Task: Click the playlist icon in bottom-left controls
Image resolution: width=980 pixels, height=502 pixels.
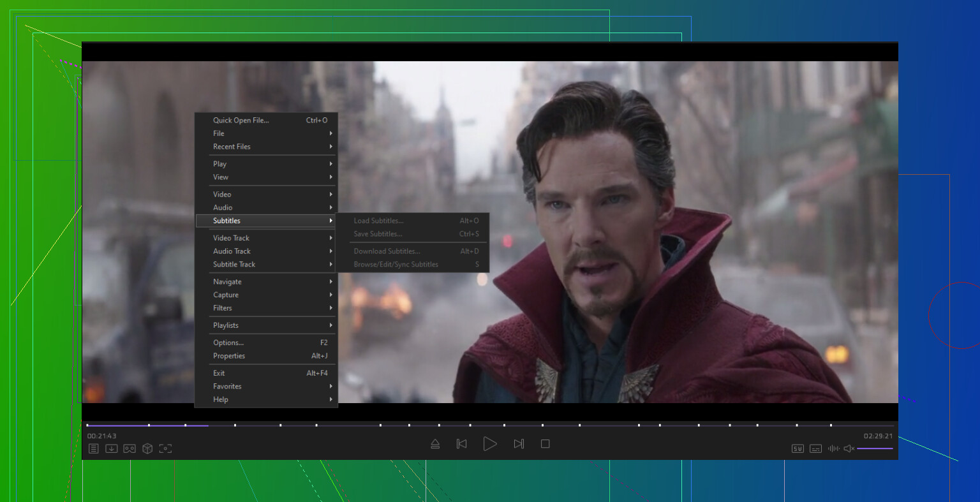Action: pyautogui.click(x=93, y=448)
